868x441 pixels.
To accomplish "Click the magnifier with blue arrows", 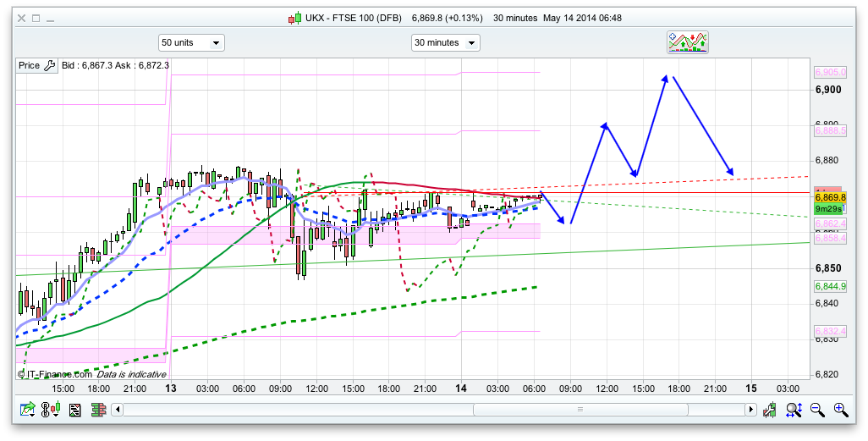I will (x=794, y=410).
